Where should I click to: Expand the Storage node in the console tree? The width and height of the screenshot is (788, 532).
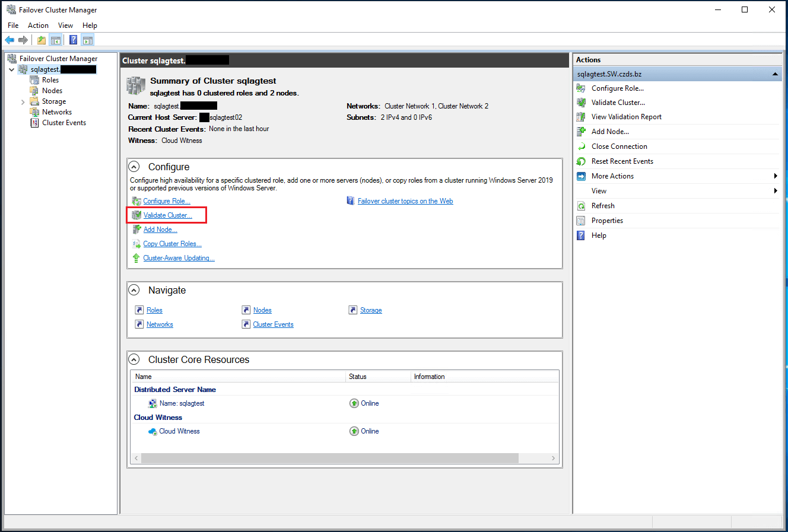point(23,102)
